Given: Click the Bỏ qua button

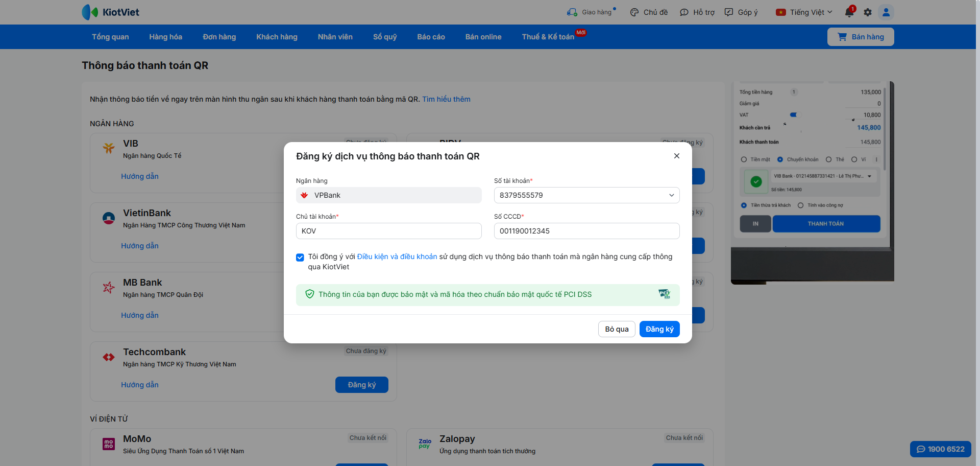Looking at the screenshot, I should [x=617, y=329].
